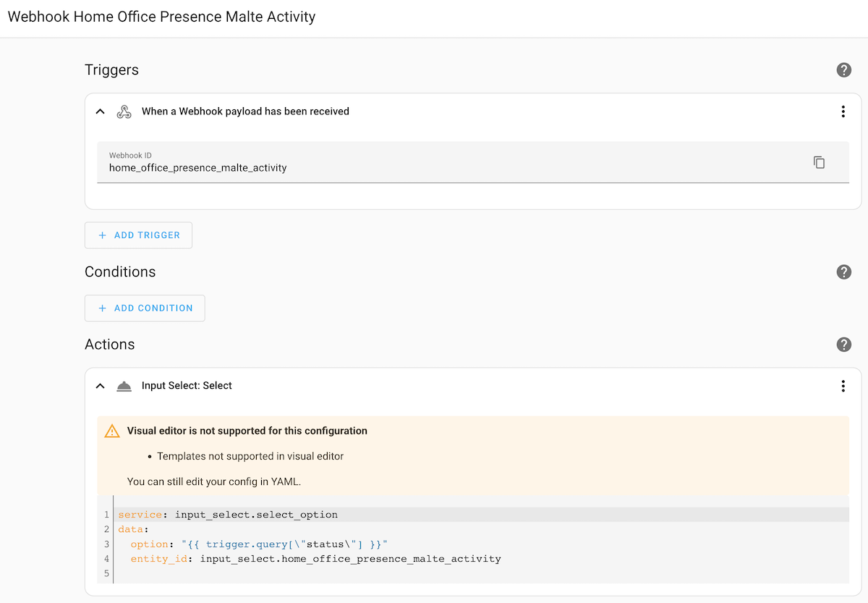Click line number 2 in YAML gutter
Viewport: 868px width, 603px height.
click(x=106, y=529)
